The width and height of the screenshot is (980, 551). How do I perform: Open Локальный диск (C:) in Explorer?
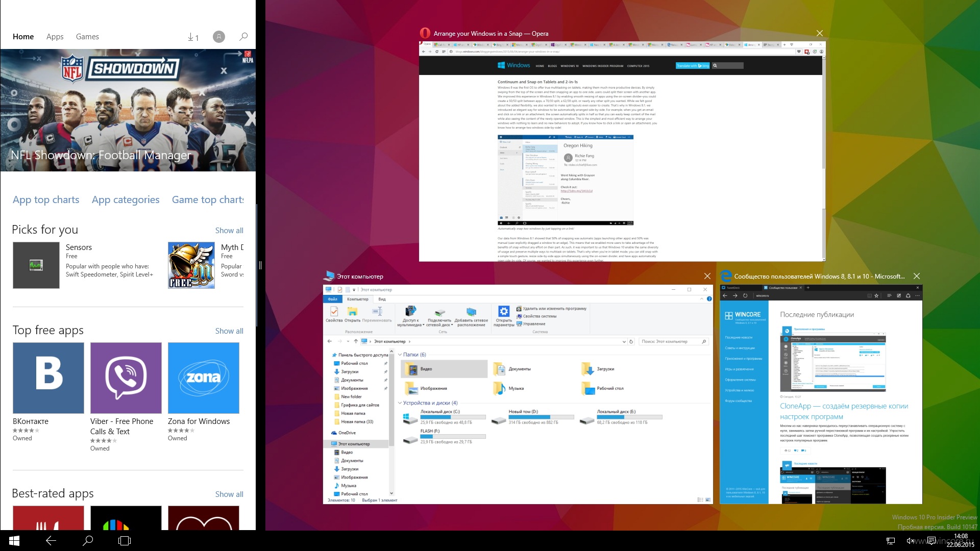click(444, 417)
